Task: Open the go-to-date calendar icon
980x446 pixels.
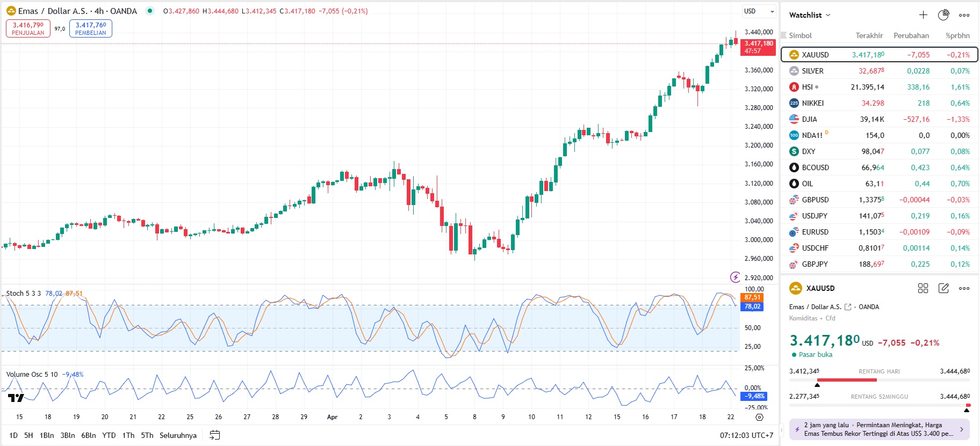Action: click(214, 435)
